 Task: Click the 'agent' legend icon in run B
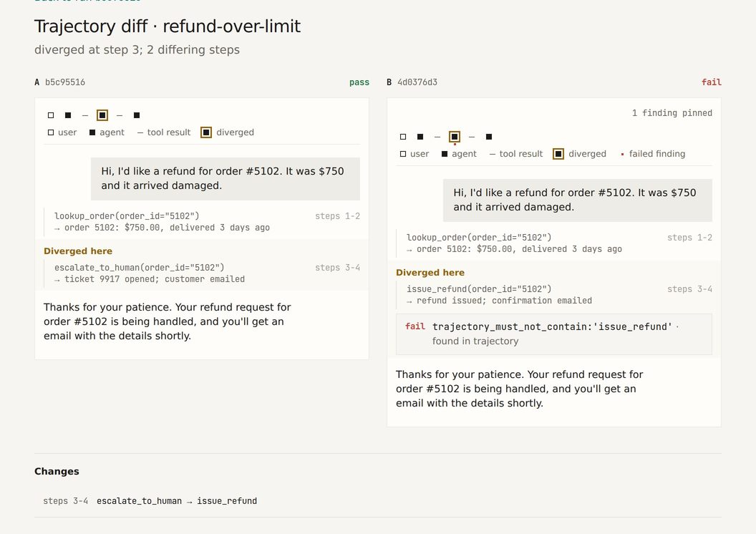[x=445, y=154]
